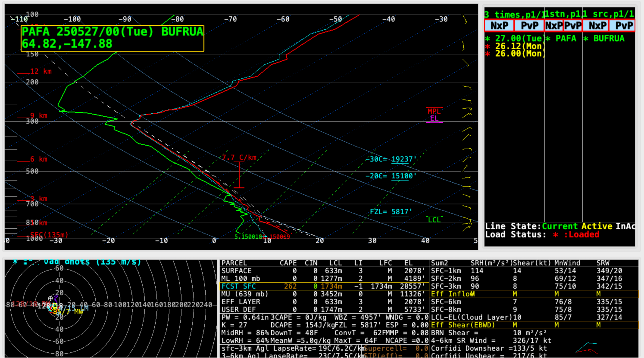Click the -30C= 19237' height label

[x=391, y=159]
